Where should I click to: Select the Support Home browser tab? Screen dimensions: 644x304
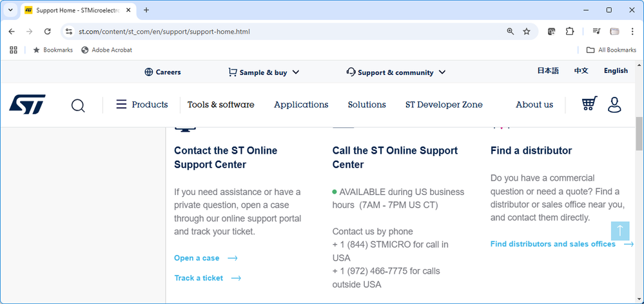point(78,10)
